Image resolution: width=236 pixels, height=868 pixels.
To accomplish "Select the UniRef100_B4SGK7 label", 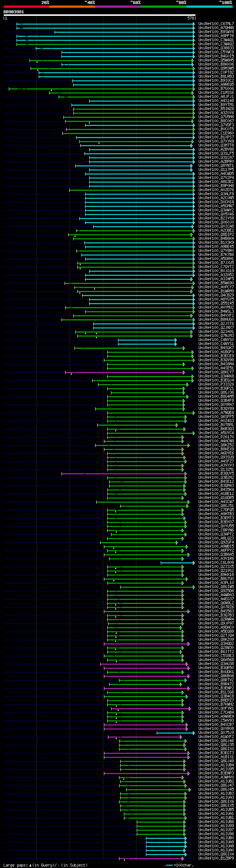I will coord(216,348).
